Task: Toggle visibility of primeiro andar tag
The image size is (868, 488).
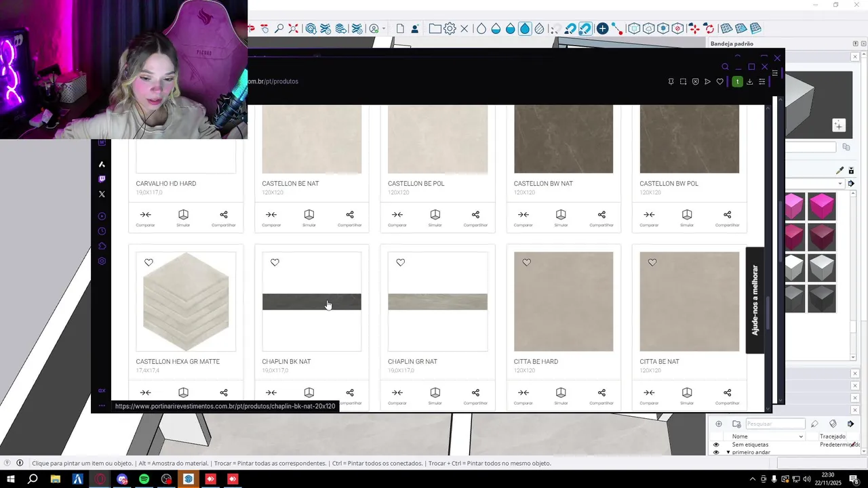Action: (x=716, y=452)
